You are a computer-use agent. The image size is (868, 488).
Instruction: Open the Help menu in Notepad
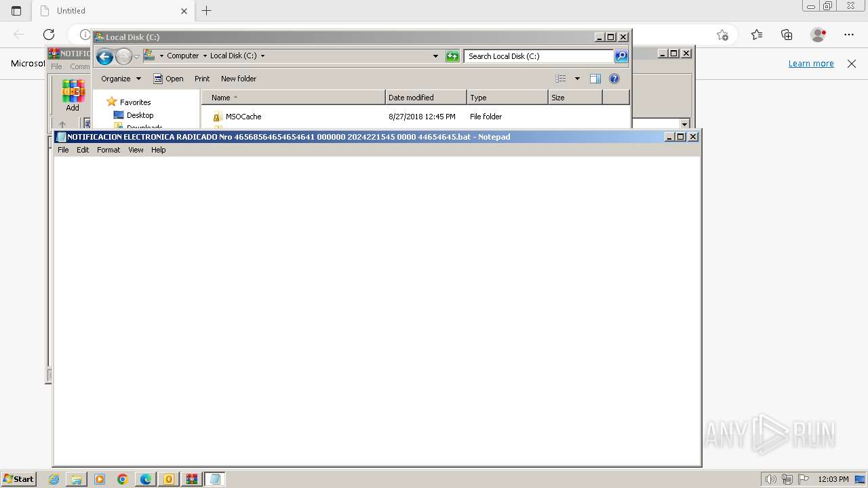point(158,150)
